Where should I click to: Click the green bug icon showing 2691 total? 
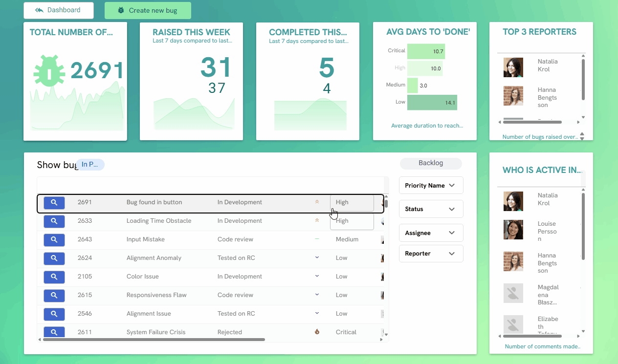(49, 71)
